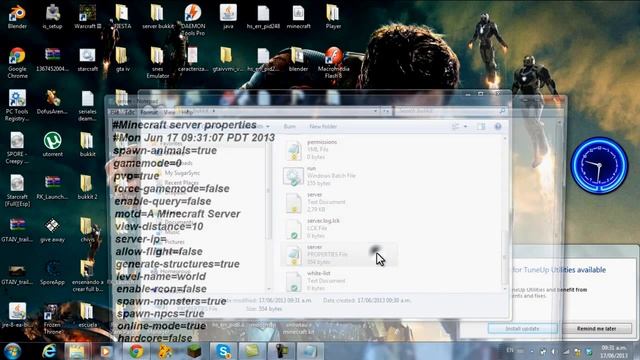Screen dimensions: 640x360
Task: Switch to Skype in the taskbar
Action: click(223, 351)
